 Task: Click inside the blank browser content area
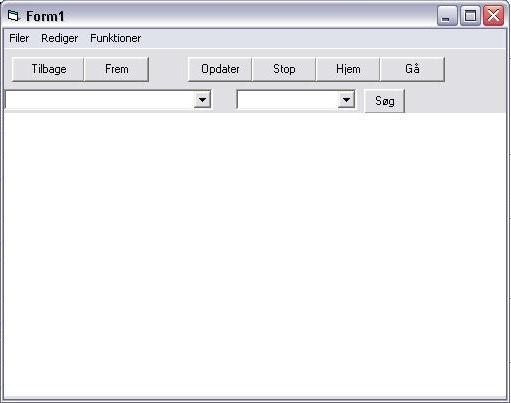click(255, 255)
